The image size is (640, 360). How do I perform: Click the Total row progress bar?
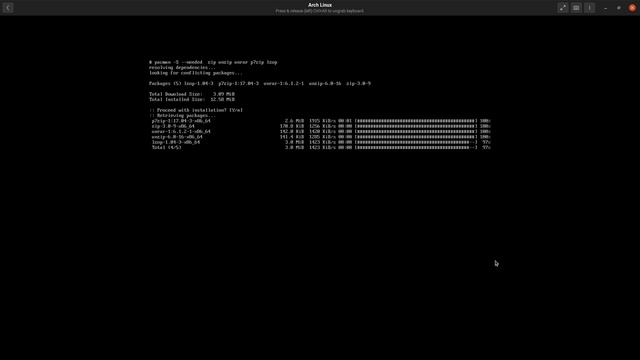[416, 147]
